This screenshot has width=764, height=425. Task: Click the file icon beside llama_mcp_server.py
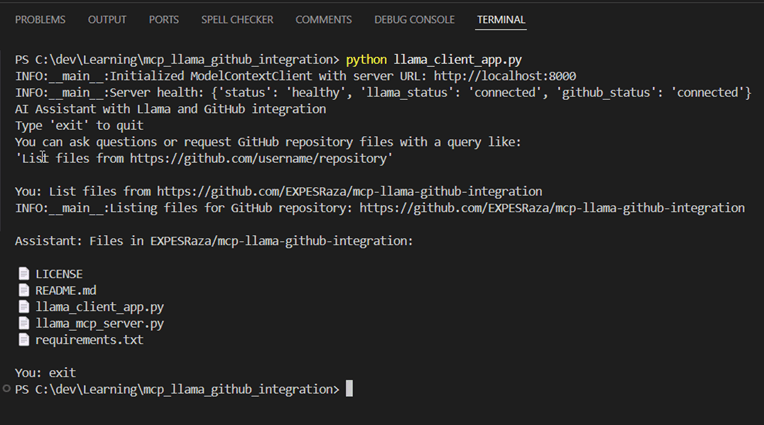(x=23, y=323)
